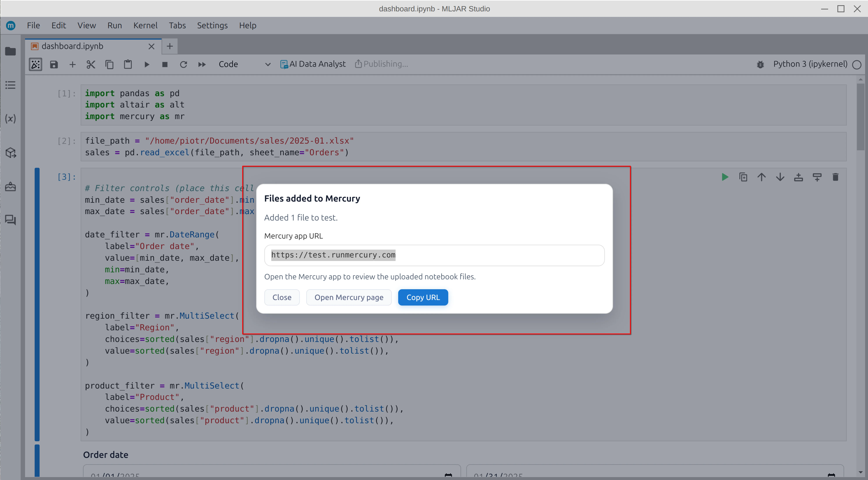Insert a cell with the plus toolbar icon
Screen dimensions: 868x480
(72, 64)
